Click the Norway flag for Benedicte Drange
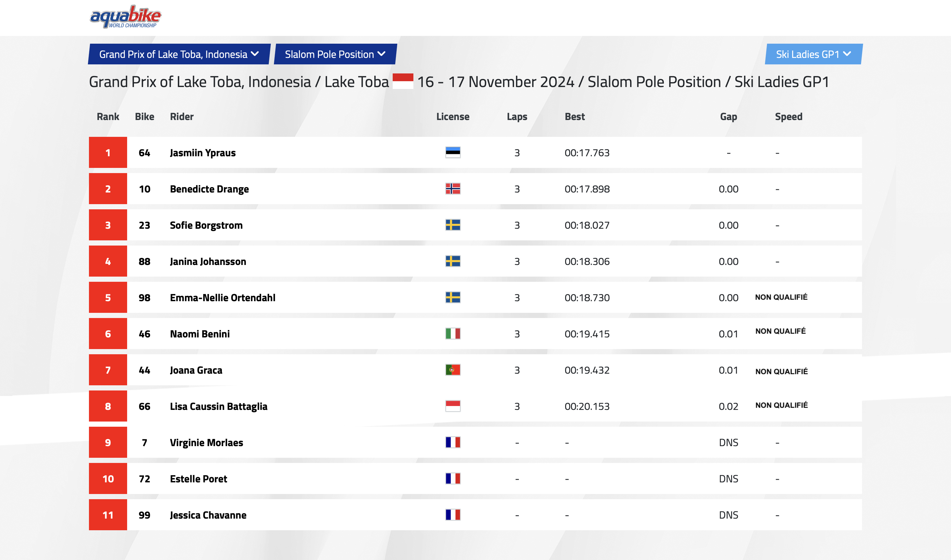The image size is (951, 560). [453, 189]
